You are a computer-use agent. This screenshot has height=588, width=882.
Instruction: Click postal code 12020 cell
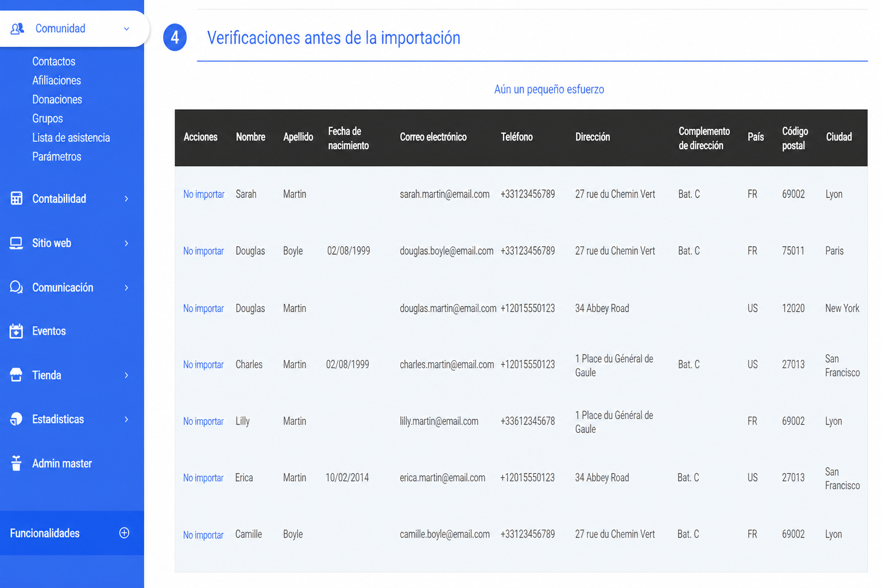click(x=793, y=308)
